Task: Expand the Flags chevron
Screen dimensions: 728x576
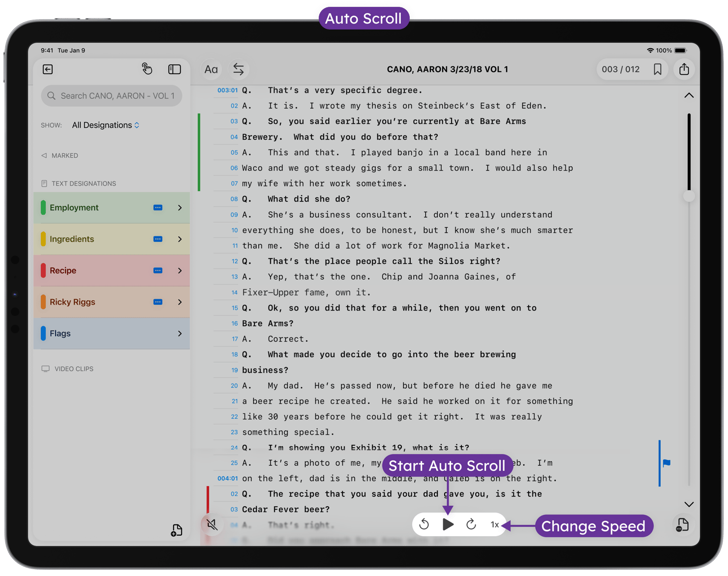Action: pos(180,334)
